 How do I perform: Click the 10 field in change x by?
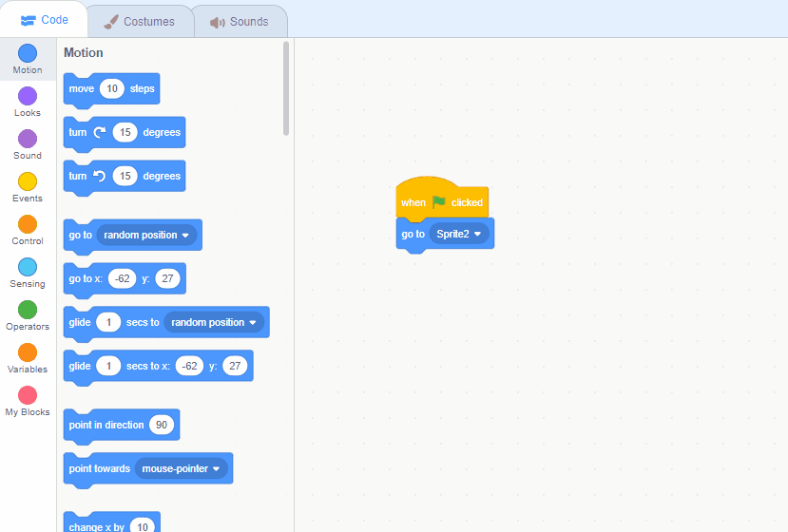pyautogui.click(x=143, y=525)
